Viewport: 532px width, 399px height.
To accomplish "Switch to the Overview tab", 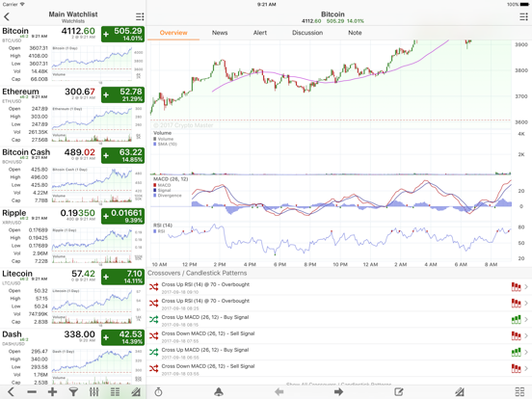I will pyautogui.click(x=173, y=33).
